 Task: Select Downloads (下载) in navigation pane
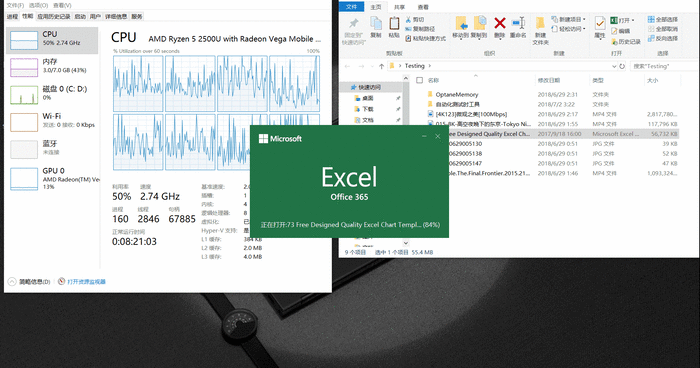pyautogui.click(x=367, y=109)
